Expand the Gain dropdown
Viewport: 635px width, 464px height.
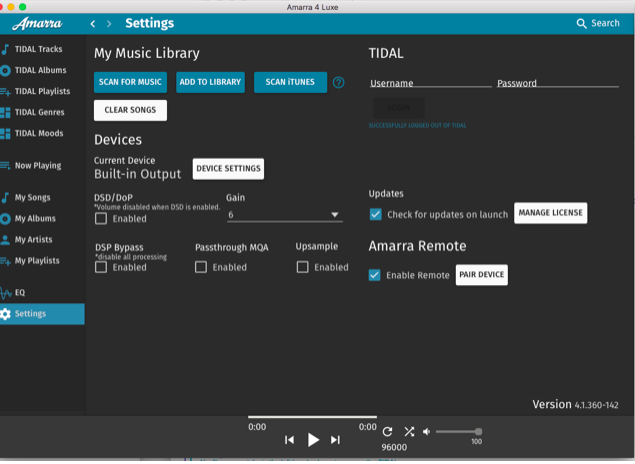point(284,215)
